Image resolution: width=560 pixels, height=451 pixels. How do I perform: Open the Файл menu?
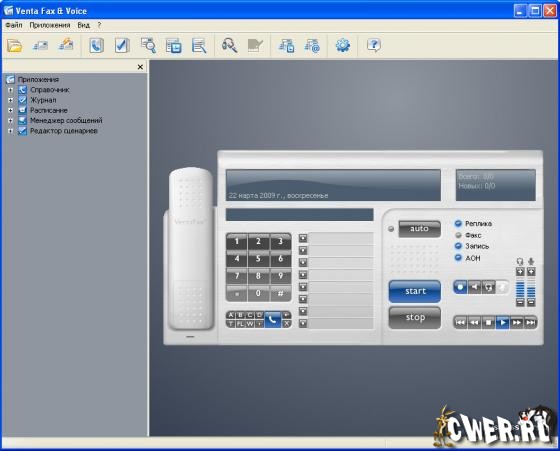click(x=14, y=25)
